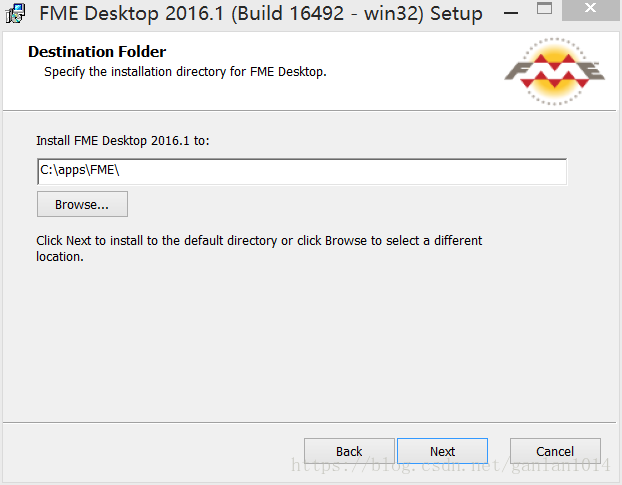Screen dimensions: 622x485
Task: Maximize the setup window
Action: pos(544,9)
